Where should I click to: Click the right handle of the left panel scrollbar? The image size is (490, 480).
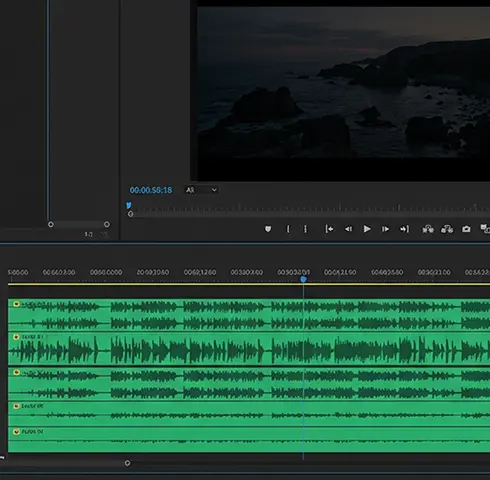click(107, 224)
